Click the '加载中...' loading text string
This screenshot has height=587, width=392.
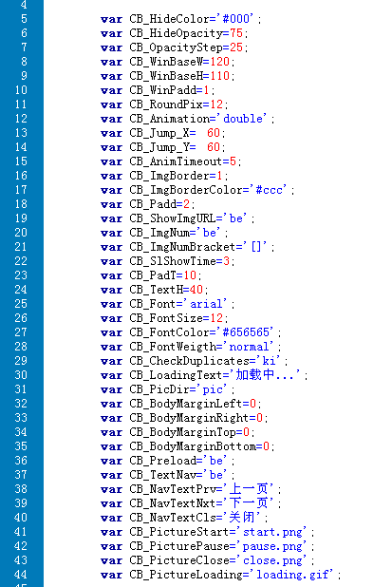coord(265,375)
